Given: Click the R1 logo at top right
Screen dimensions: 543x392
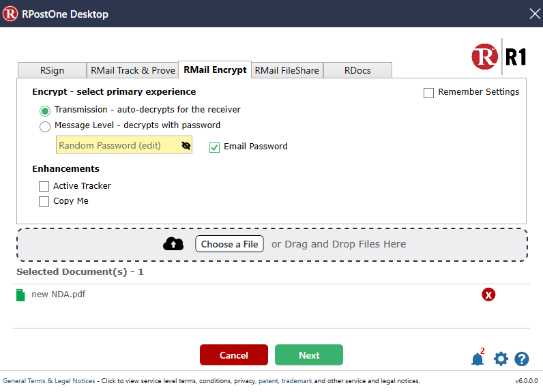Looking at the screenshot, I should click(499, 57).
